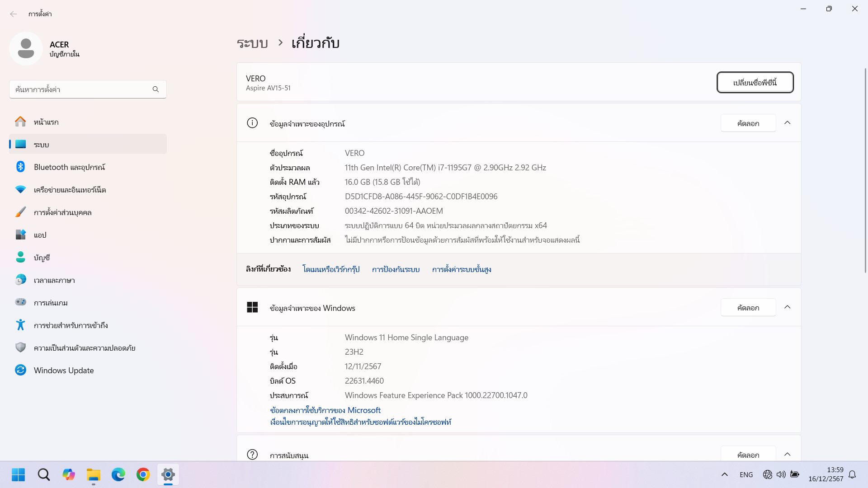Launch Copilot from taskbar
This screenshot has width=868, height=488.
69,474
